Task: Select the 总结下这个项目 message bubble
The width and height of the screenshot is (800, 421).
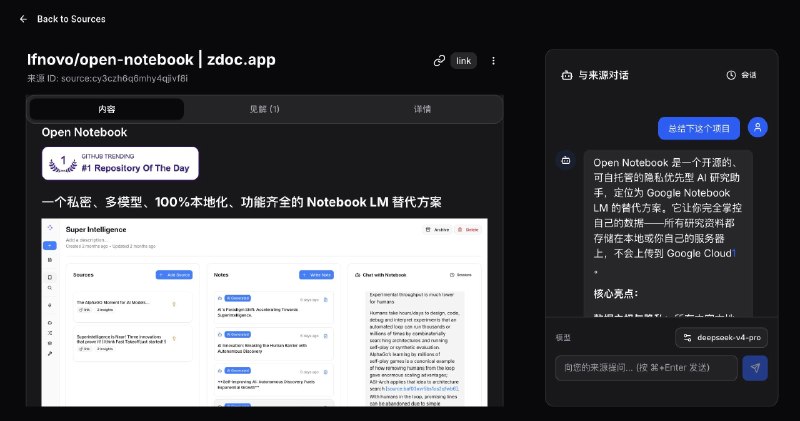Action: pyautogui.click(x=698, y=129)
